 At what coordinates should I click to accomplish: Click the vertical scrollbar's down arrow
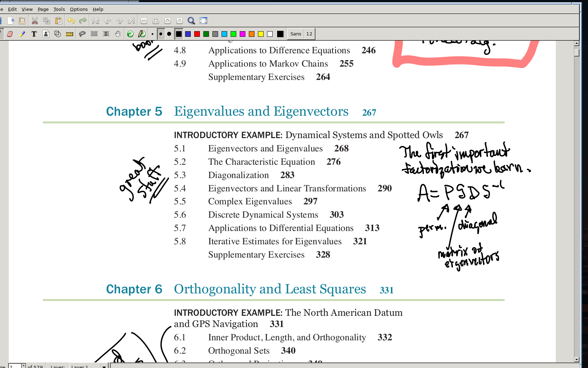click(576, 360)
